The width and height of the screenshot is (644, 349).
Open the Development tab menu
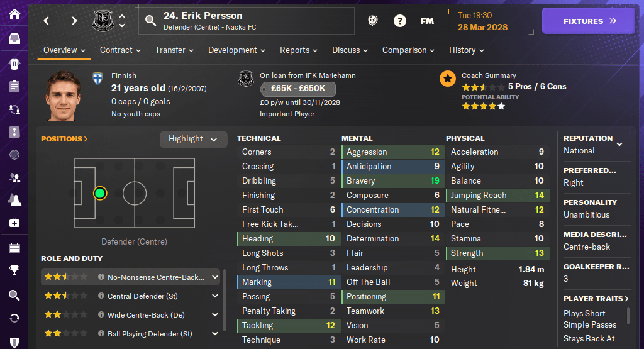point(236,50)
